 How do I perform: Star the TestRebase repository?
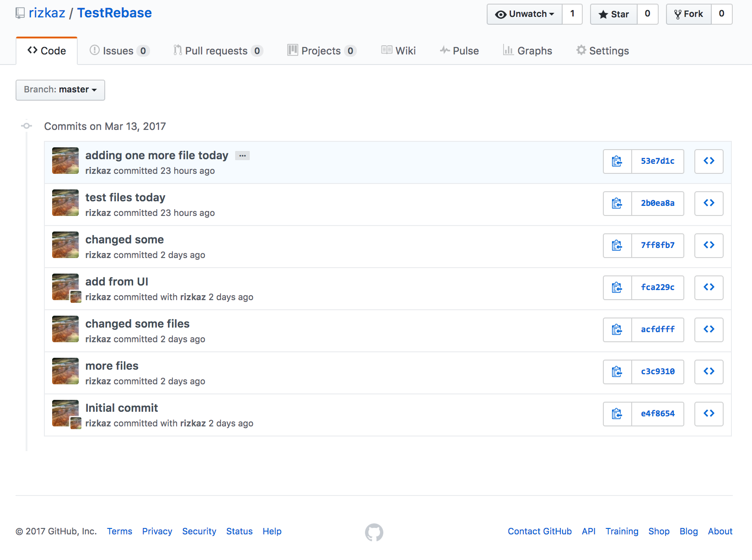(614, 14)
